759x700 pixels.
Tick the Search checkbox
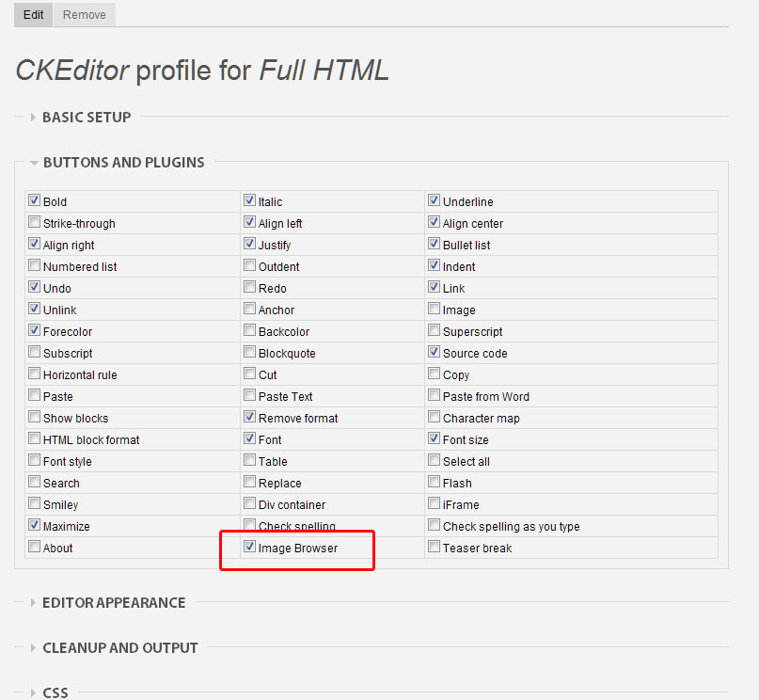coord(35,482)
